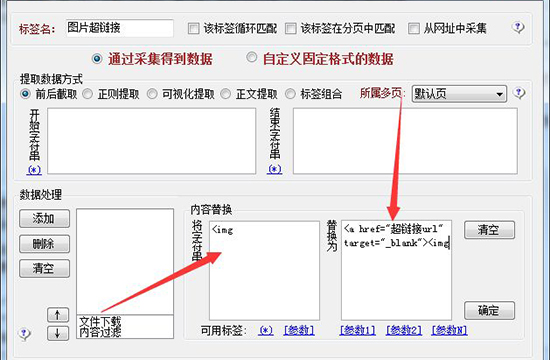Image resolution: width=550 pixels, height=360 pixels.
Task: Choose 正则提取 extraction method
Action: (87, 94)
